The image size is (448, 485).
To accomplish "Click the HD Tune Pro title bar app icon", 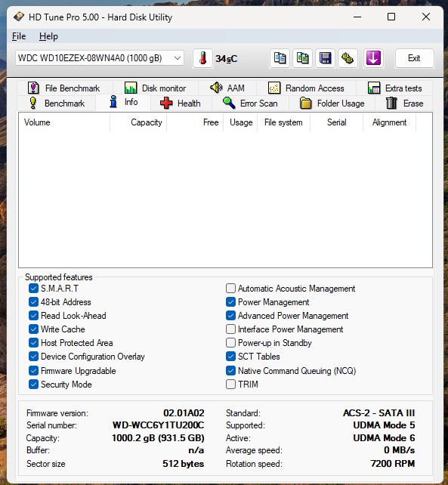I will point(19,17).
